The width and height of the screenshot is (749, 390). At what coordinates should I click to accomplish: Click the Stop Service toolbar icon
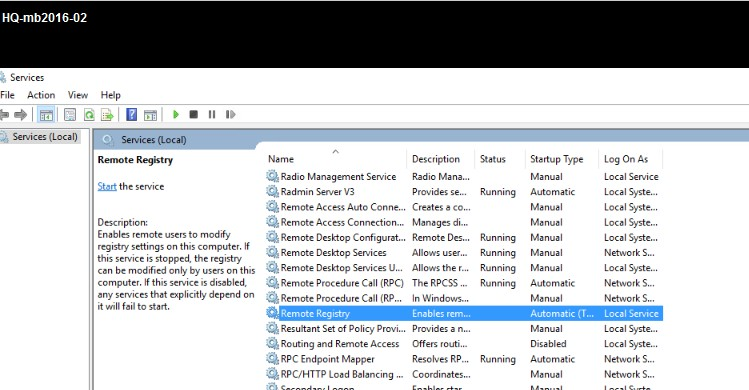193,115
